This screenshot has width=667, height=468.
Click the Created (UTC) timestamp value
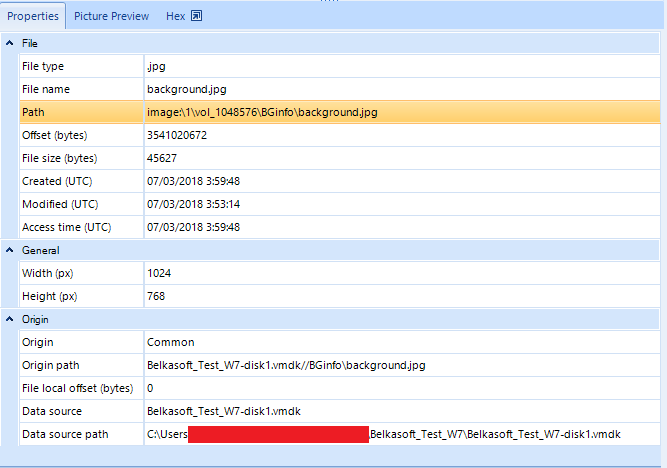click(x=193, y=181)
